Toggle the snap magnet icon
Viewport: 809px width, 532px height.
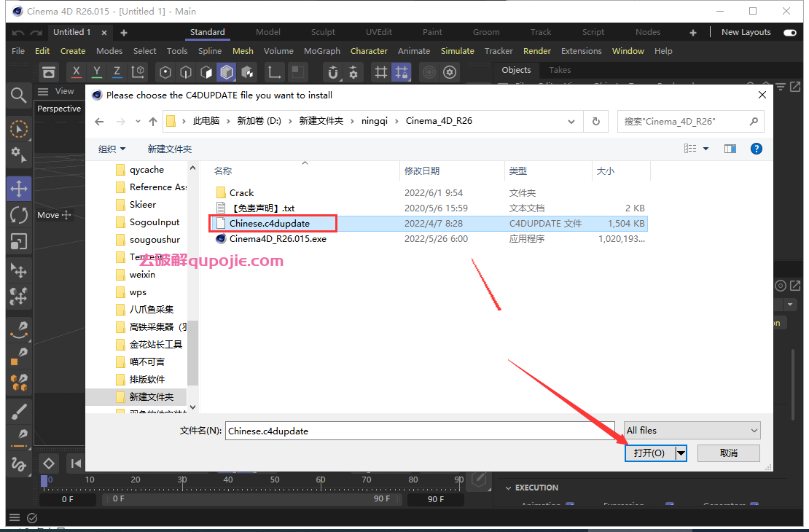pyautogui.click(x=333, y=72)
